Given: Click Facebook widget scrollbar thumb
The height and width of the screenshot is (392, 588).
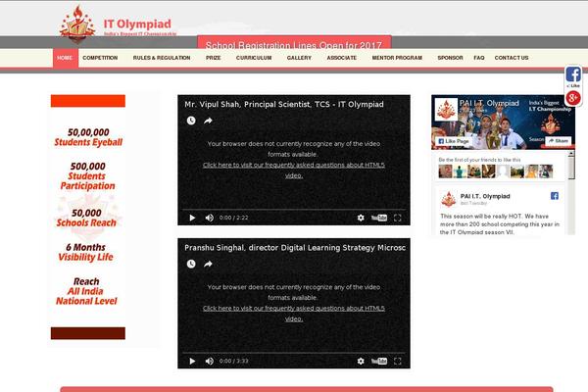Looking at the screenshot, I should tap(571, 168).
